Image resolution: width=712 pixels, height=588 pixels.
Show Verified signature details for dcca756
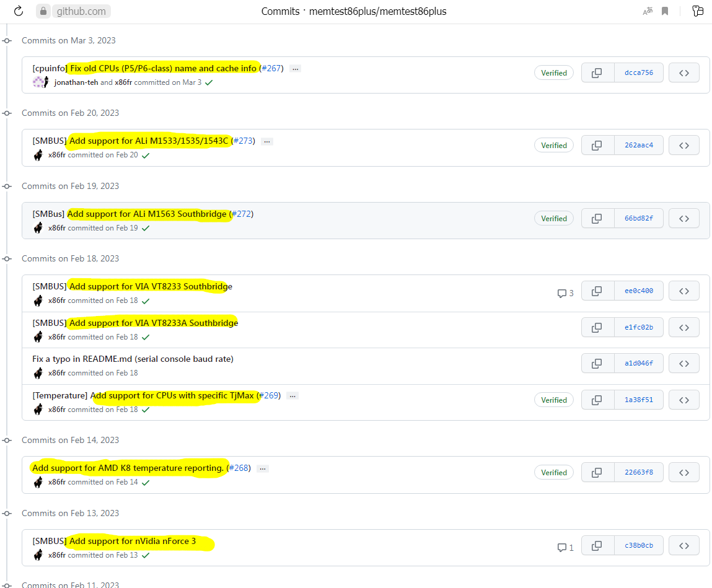pyautogui.click(x=554, y=72)
